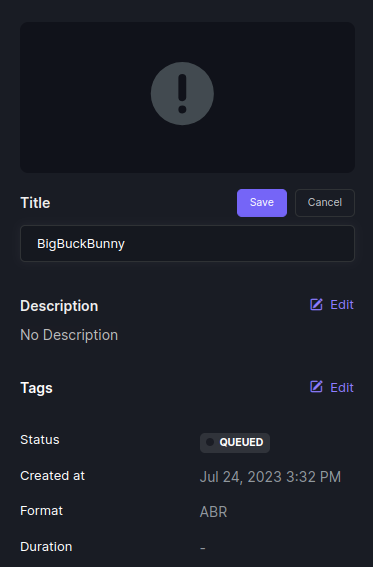Cancel the title editing

tap(325, 202)
